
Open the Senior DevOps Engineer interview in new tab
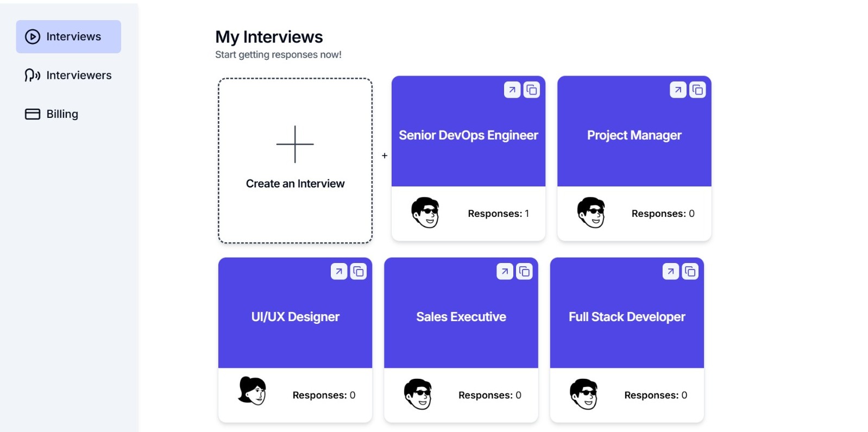pos(512,90)
